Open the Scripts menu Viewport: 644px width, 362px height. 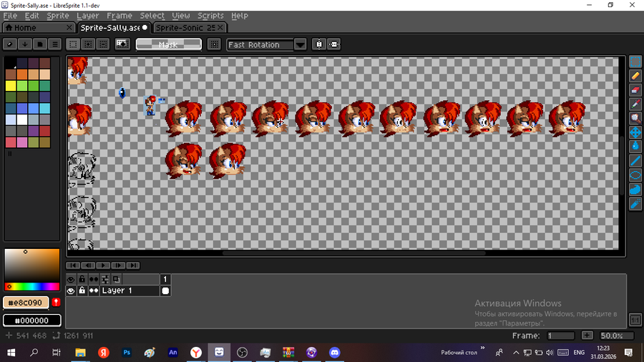click(x=210, y=16)
